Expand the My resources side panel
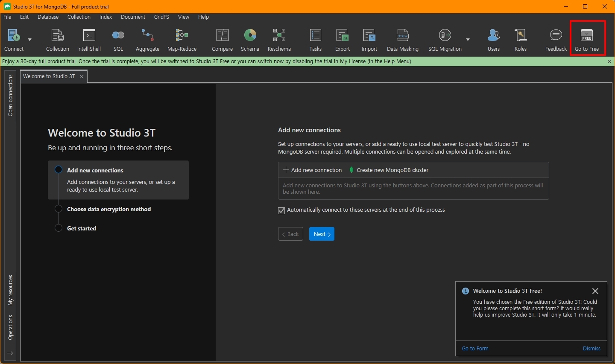The width and height of the screenshot is (615, 364). (x=10, y=290)
